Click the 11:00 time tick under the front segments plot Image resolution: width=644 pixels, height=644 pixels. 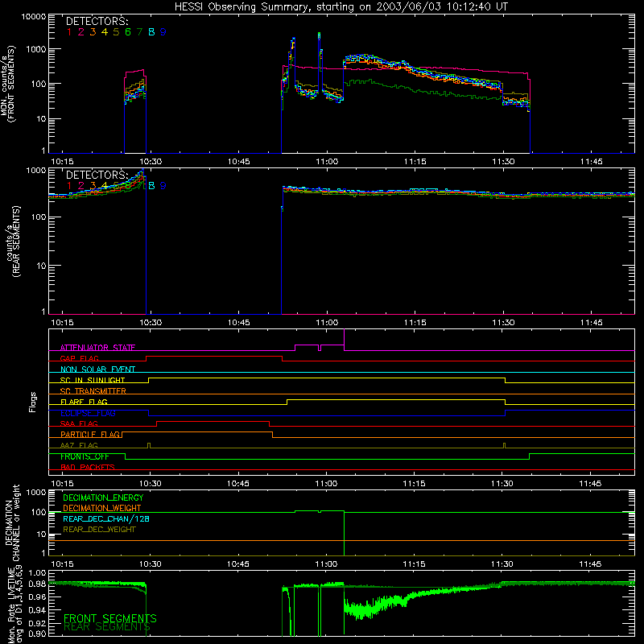(327, 162)
